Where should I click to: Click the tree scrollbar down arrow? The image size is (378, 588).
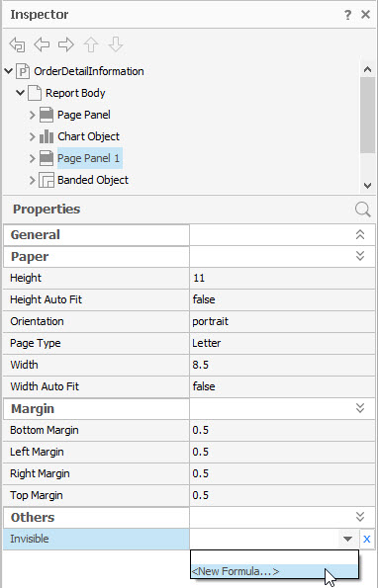367,185
